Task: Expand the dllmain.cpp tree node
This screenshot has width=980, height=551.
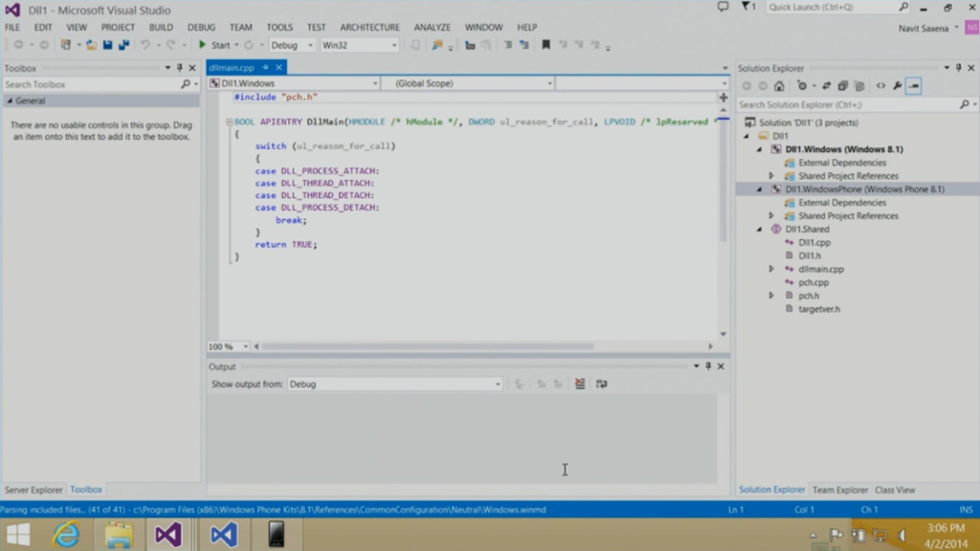Action: point(771,269)
